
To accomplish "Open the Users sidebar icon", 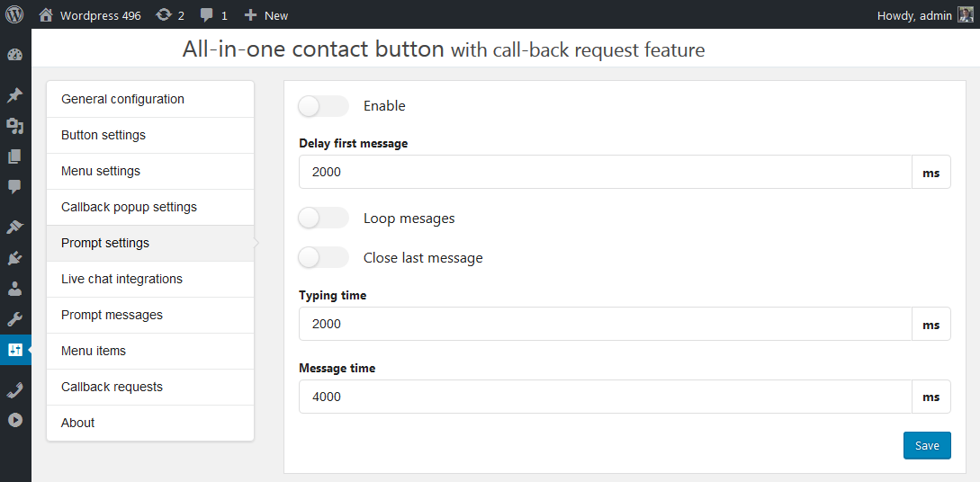I will point(14,289).
